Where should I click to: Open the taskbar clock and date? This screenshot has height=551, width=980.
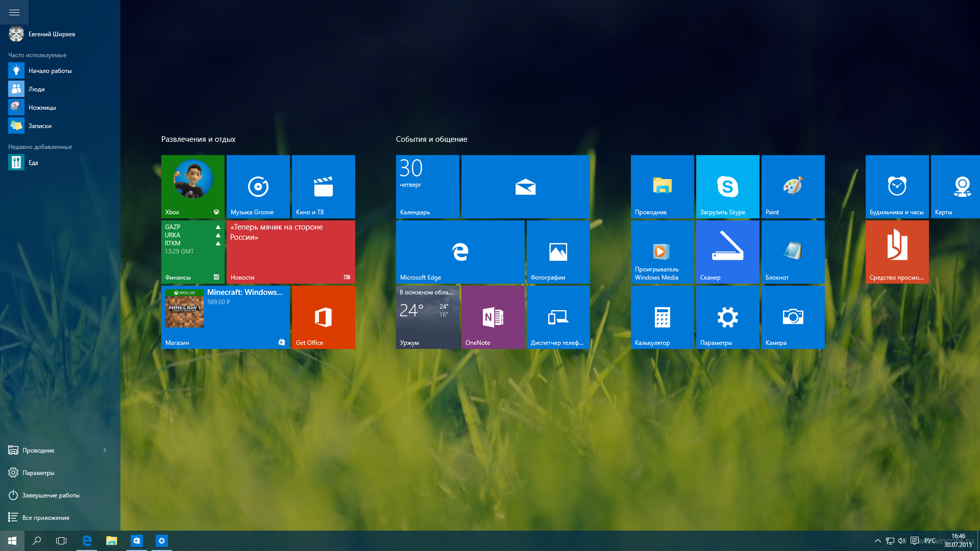[x=958, y=541]
